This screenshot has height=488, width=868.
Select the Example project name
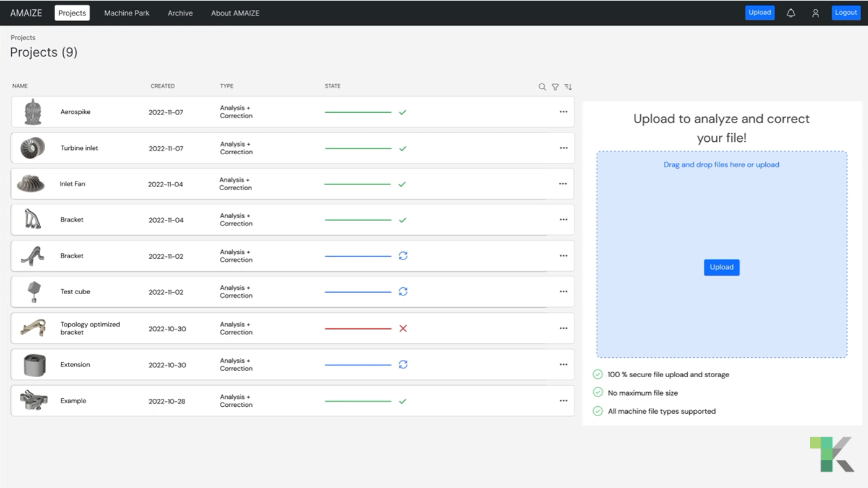(x=73, y=401)
